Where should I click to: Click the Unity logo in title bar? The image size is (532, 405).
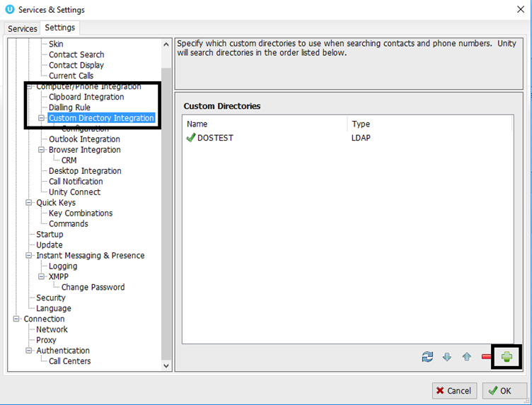(10, 9)
